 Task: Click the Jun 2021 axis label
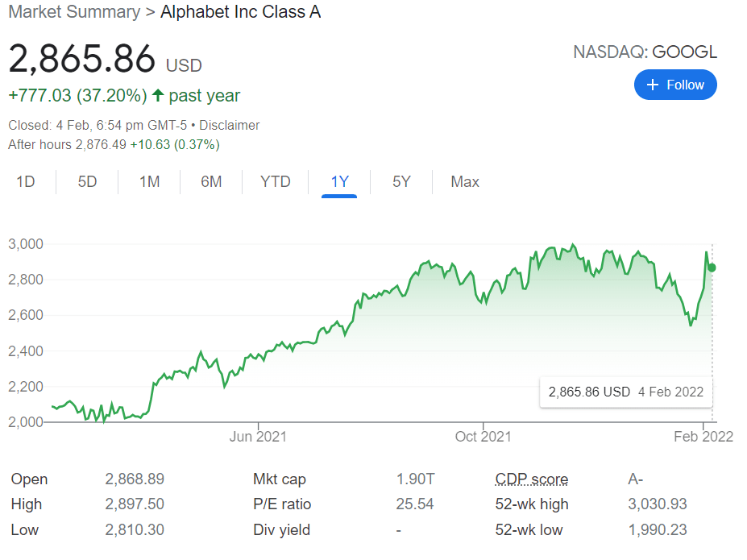point(258,437)
